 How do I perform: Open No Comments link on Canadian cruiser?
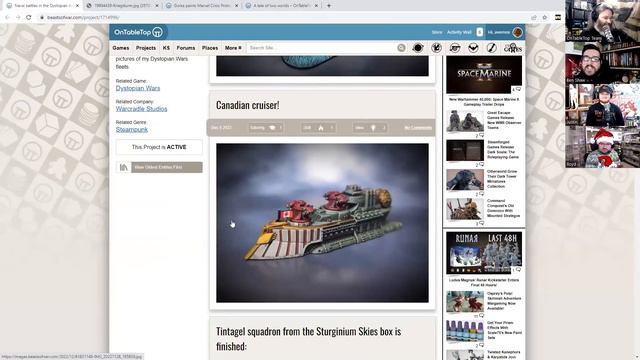pyautogui.click(x=418, y=128)
